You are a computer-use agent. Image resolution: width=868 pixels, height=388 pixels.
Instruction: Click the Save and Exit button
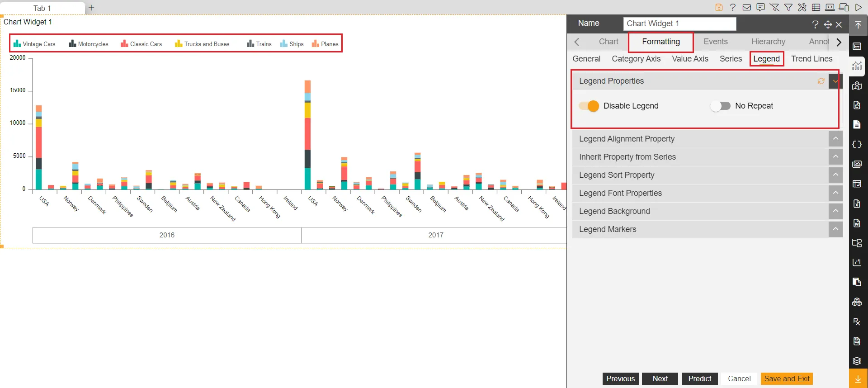point(787,379)
